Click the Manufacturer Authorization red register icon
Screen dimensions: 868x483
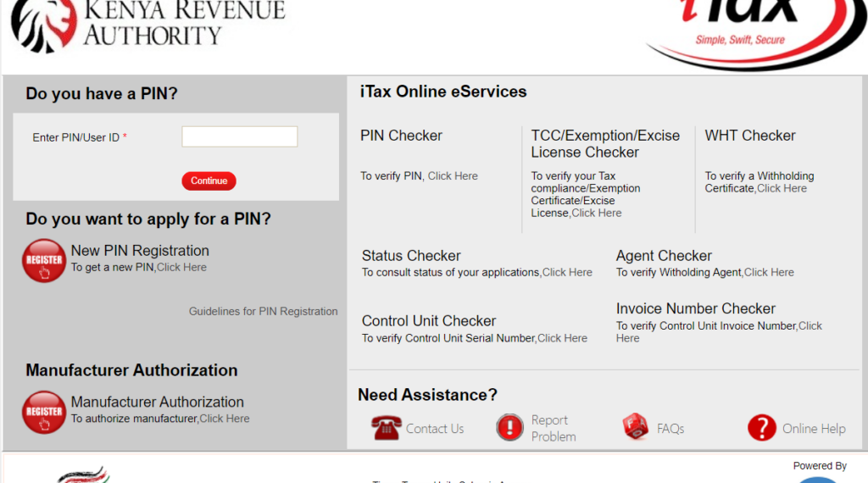point(44,412)
